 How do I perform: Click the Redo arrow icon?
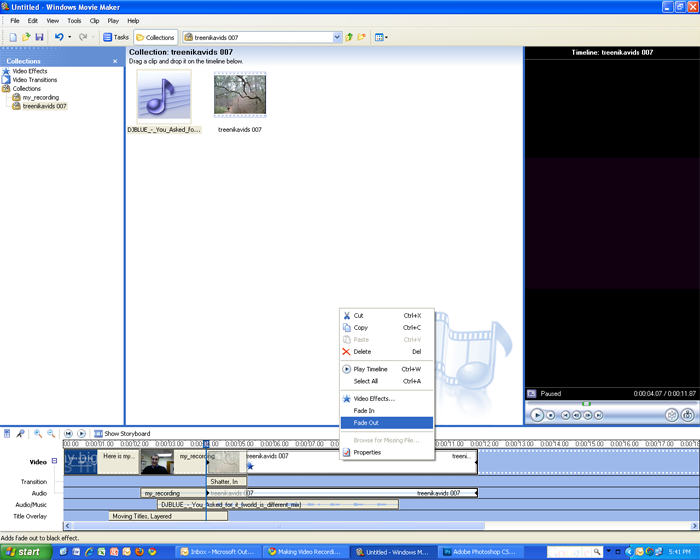pyautogui.click(x=83, y=37)
